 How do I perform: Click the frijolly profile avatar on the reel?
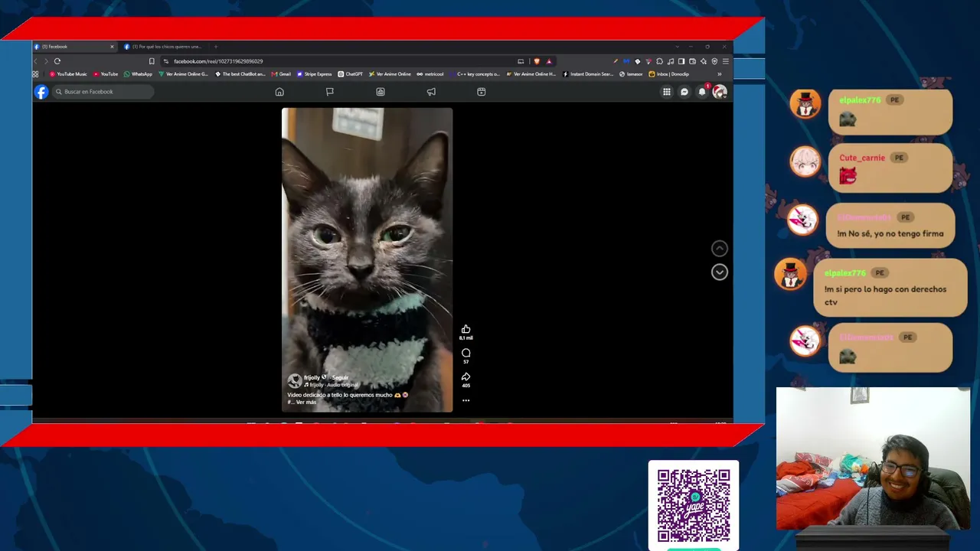[294, 380]
